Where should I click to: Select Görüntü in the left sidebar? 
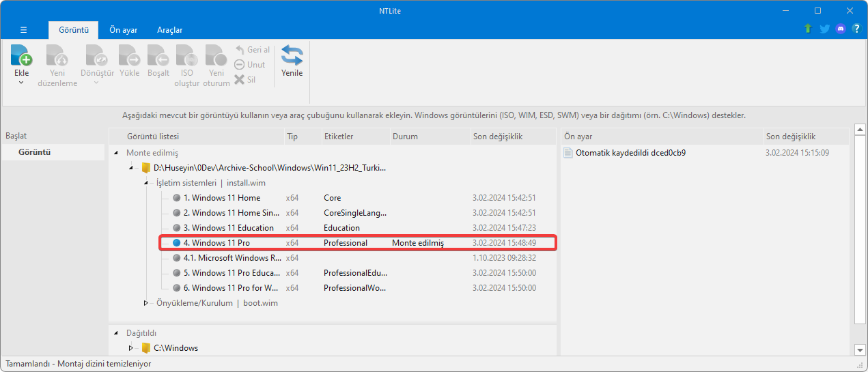point(54,152)
